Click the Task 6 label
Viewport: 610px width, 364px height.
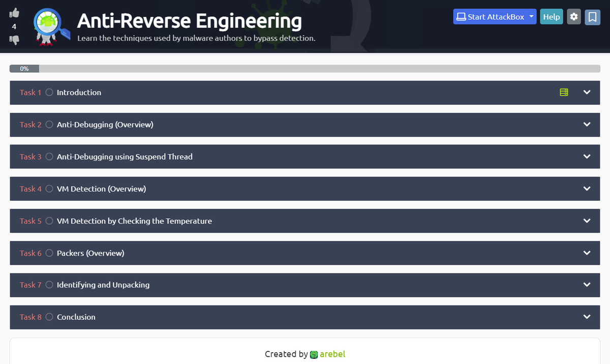[x=30, y=253]
